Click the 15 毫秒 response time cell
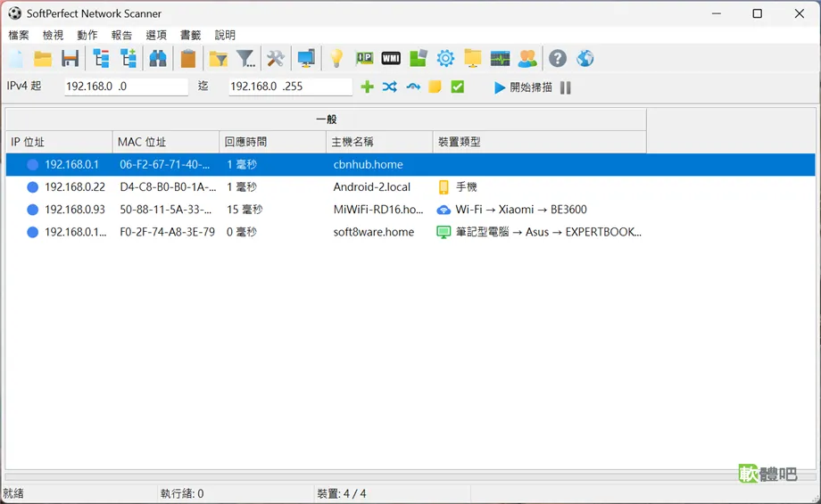 point(245,210)
